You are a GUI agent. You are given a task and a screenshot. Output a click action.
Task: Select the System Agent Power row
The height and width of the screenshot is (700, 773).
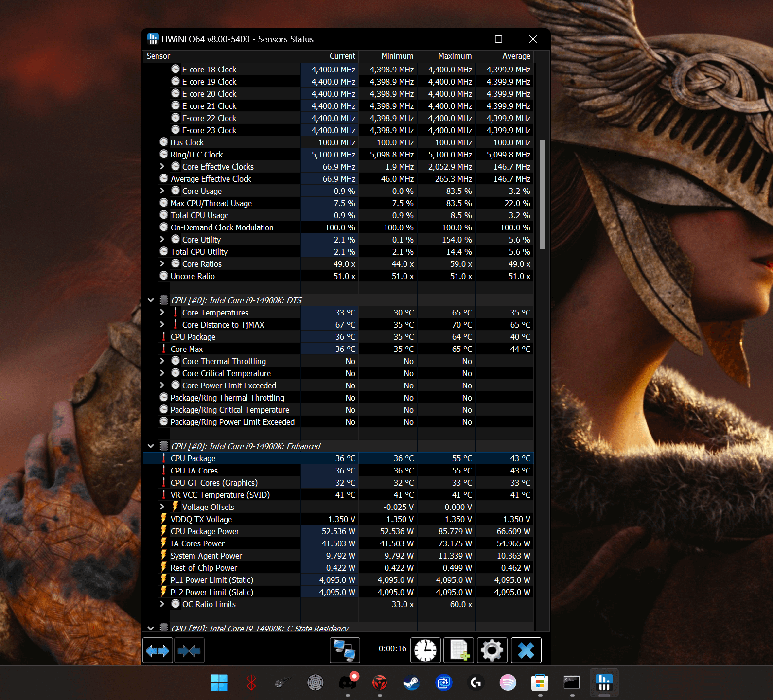(338, 556)
